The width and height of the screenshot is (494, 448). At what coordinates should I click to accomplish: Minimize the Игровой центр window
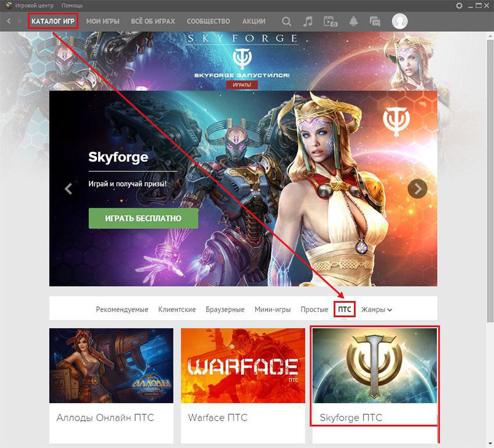tap(470, 6)
